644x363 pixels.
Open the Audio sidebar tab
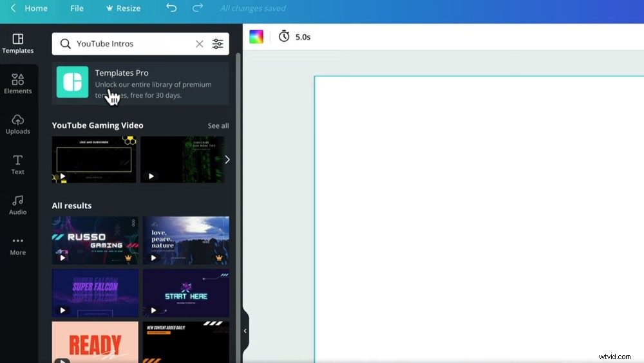pyautogui.click(x=17, y=205)
